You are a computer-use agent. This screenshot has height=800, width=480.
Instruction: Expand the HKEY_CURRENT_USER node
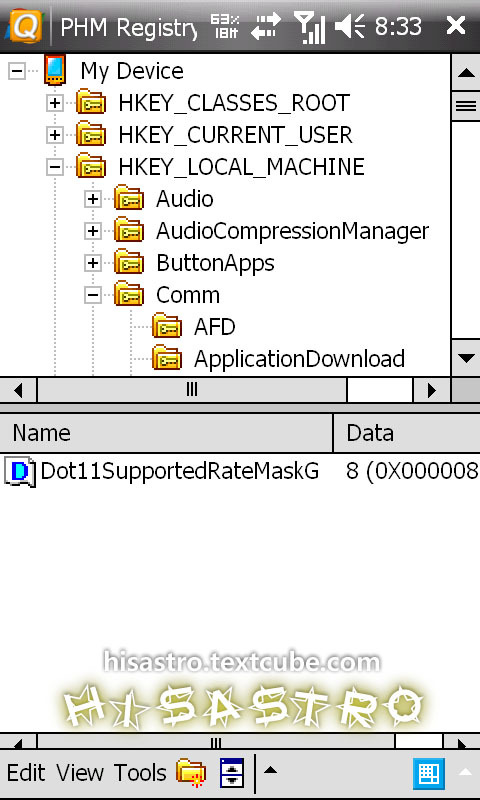[55, 135]
